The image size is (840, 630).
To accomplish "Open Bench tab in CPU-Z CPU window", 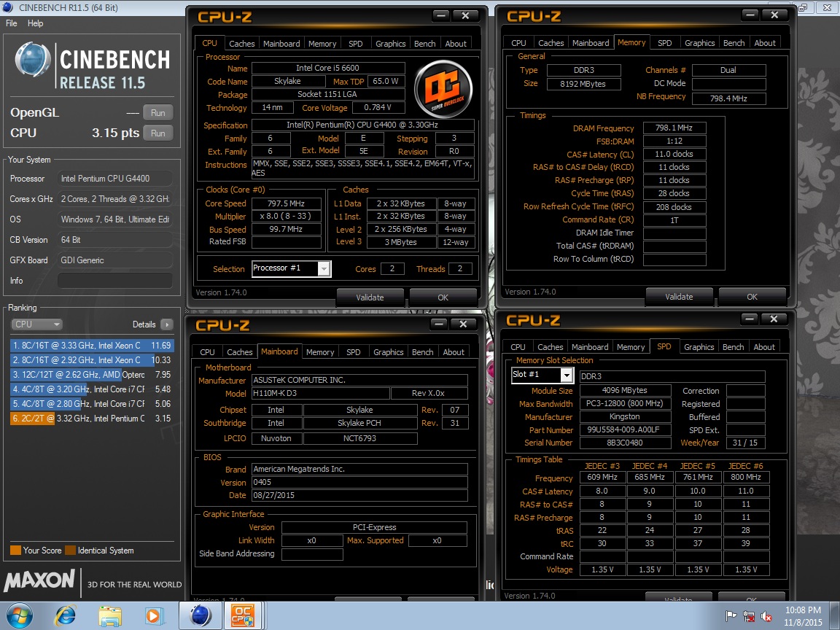I will click(x=425, y=44).
